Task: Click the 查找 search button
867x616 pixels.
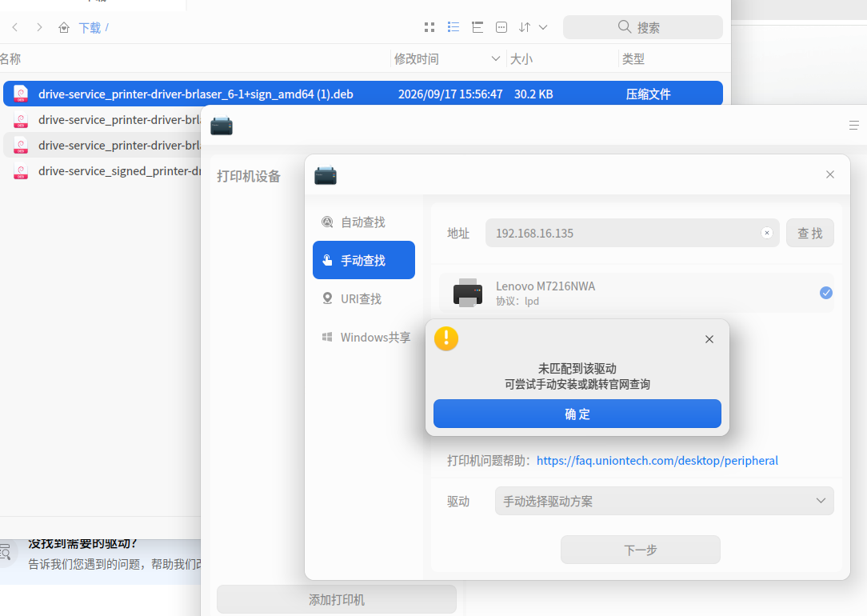Action: click(809, 233)
